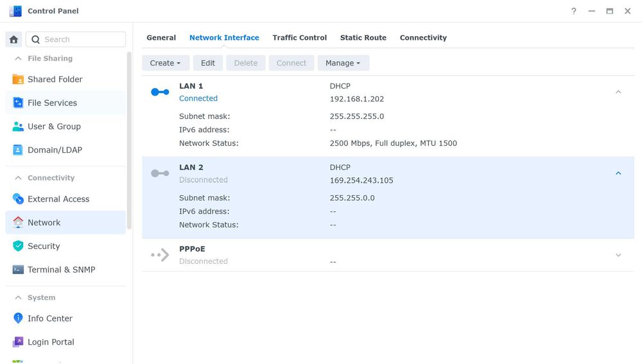The width and height of the screenshot is (642, 364).
Task: Open User & Group icon
Action: tap(18, 126)
